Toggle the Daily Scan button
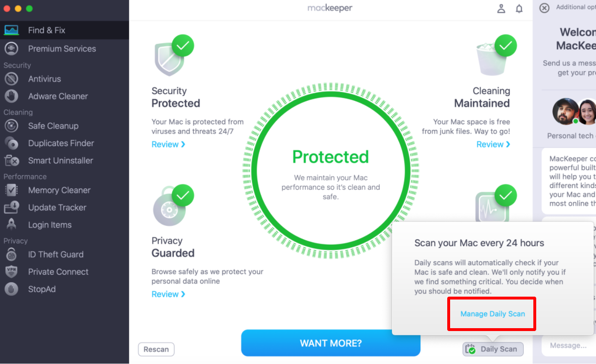 [493, 349]
